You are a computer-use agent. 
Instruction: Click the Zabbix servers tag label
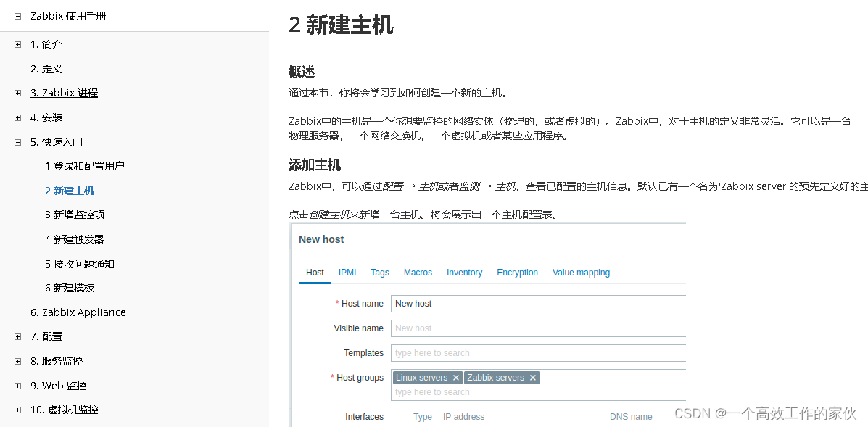(x=495, y=378)
